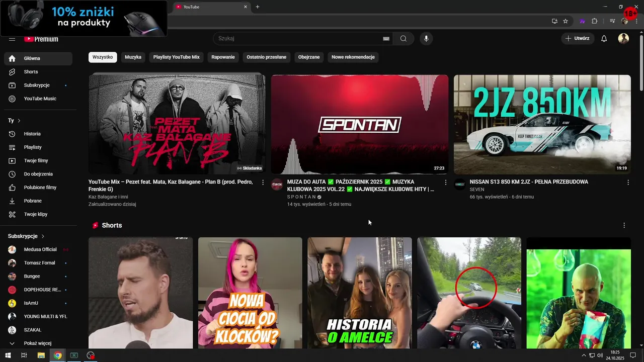Screen dimensions: 644x362
Task: Start voice search with microphone icon
Action: pos(426,39)
